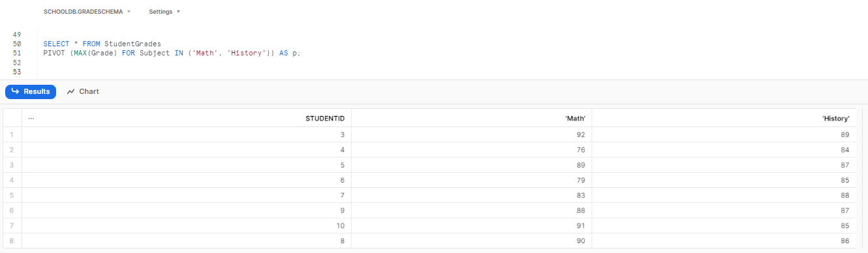Select History grade 86 in row 8
The height and width of the screenshot is (253, 868).
tap(724, 241)
